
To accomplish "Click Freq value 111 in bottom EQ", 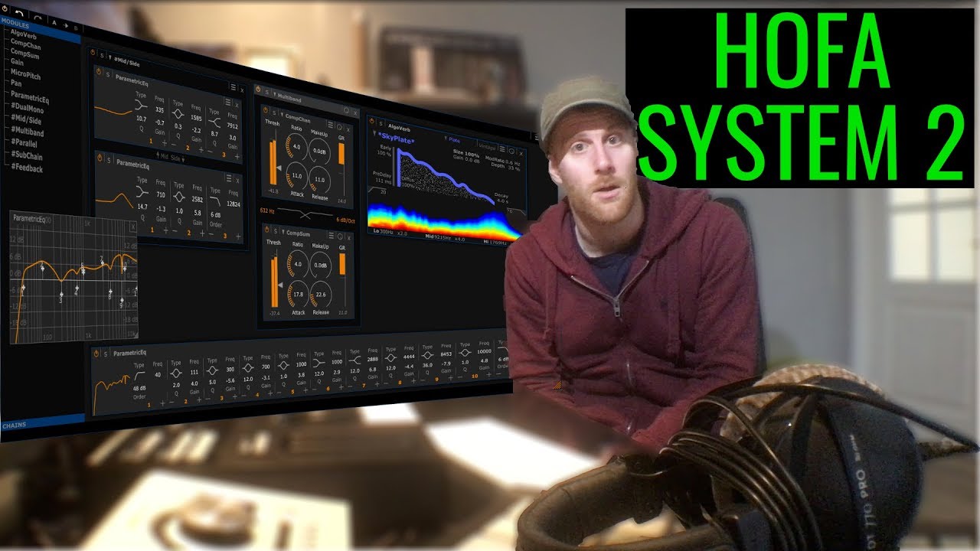I will click(x=194, y=372).
